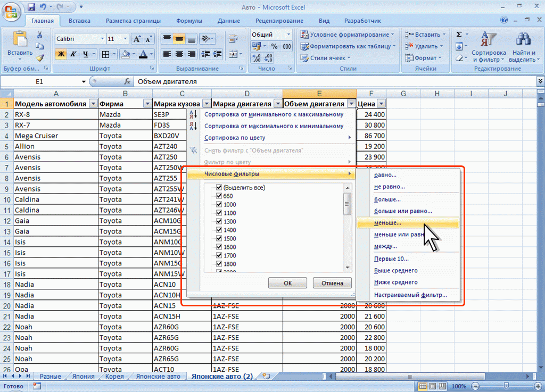The height and width of the screenshot is (392, 545).
Task: Cut selection with the scissors icon
Action: 39,35
